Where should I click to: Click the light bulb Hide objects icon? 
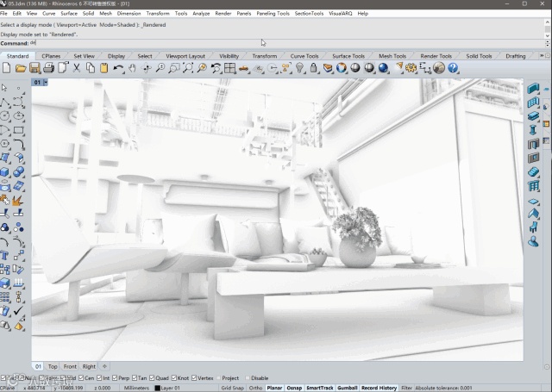pos(299,68)
